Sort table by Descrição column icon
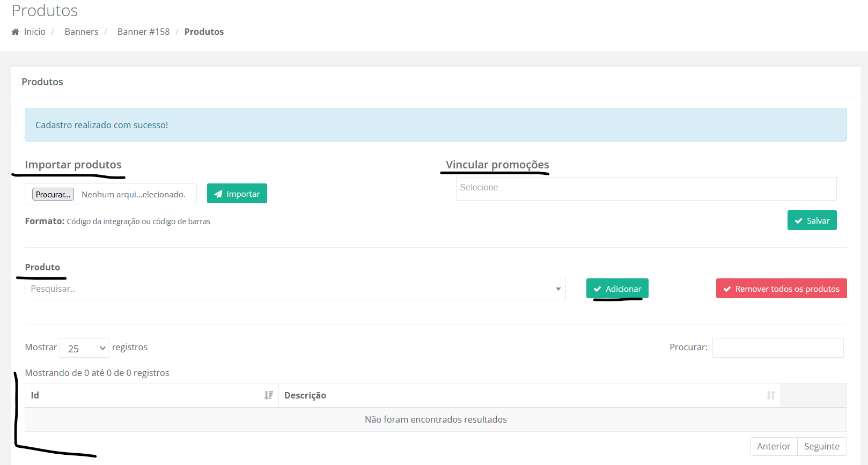The image size is (868, 465). pyautogui.click(x=770, y=395)
